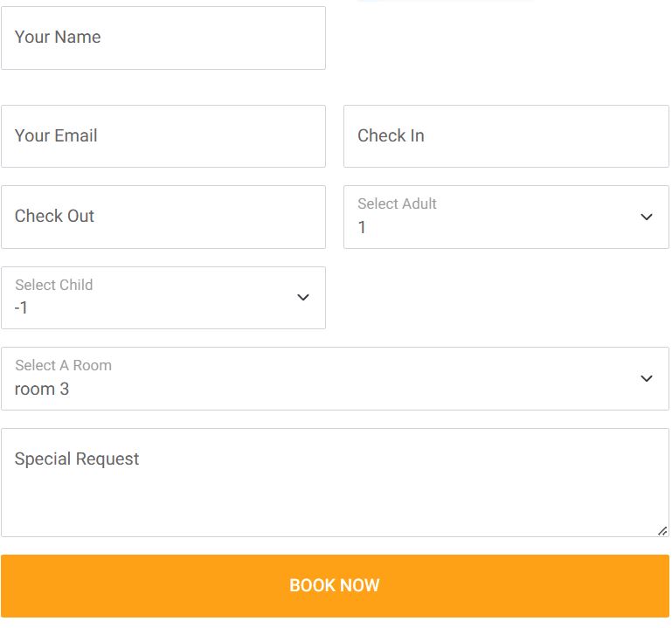
Task: Click the Select Child chevron arrow
Action: point(303,297)
